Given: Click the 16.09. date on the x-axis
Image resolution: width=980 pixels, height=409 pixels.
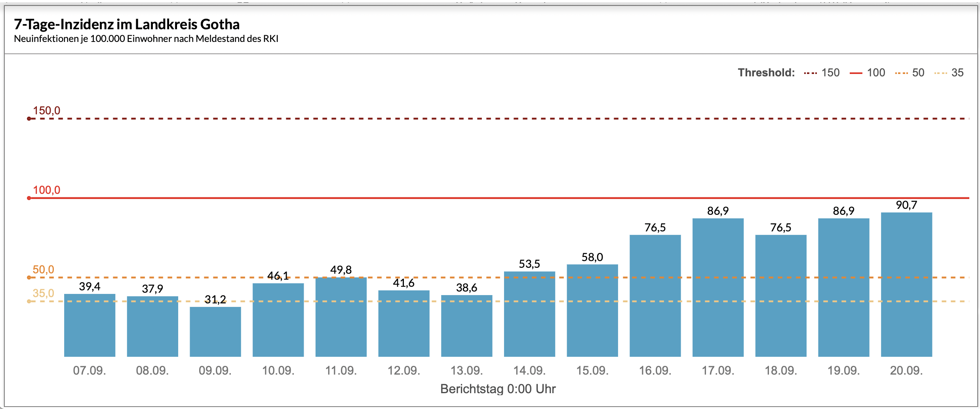Looking at the screenshot, I should [x=655, y=371].
